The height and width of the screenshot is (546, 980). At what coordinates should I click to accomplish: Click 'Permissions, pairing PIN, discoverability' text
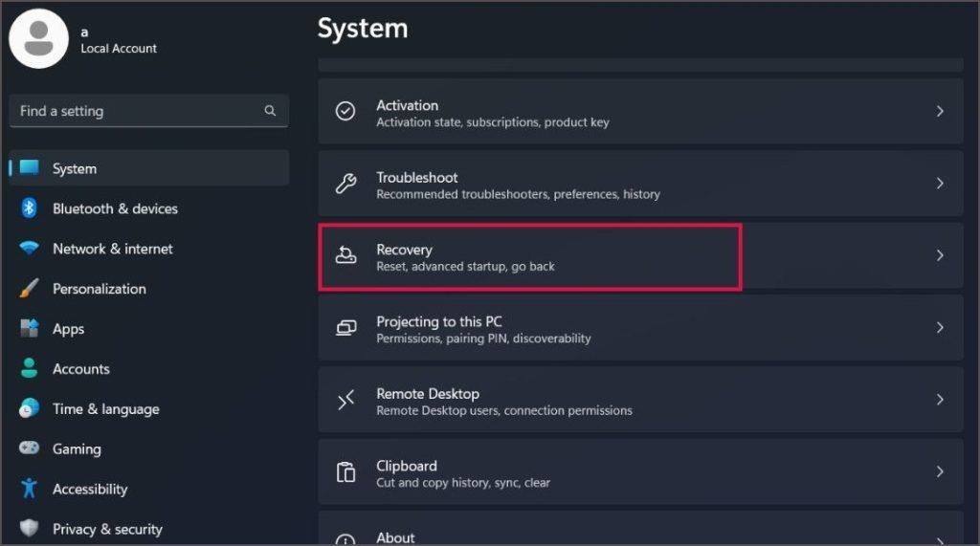pyautogui.click(x=483, y=338)
